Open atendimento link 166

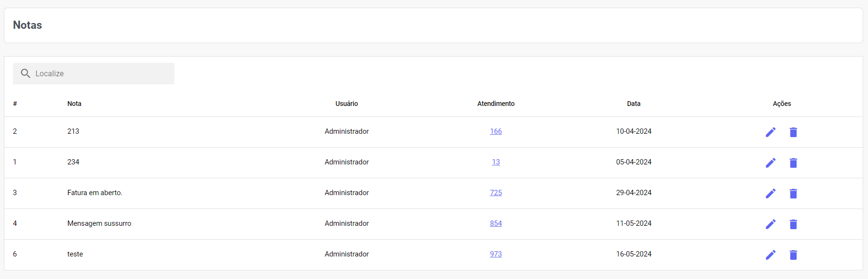pyautogui.click(x=496, y=131)
